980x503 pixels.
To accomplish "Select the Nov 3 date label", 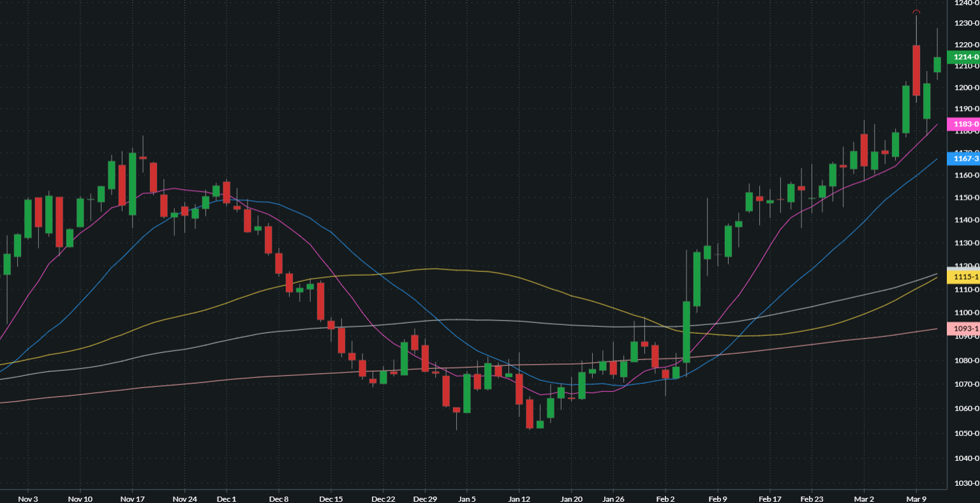I will pyautogui.click(x=27, y=499).
